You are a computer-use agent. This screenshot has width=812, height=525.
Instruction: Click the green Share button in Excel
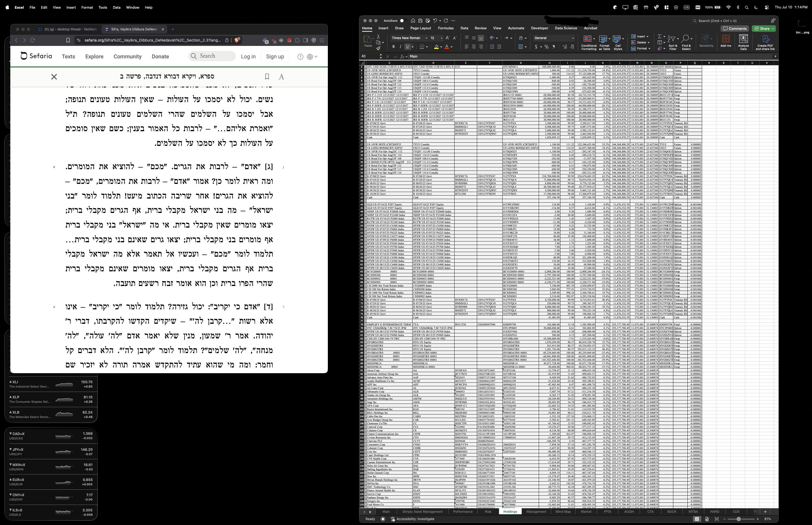[x=763, y=29]
